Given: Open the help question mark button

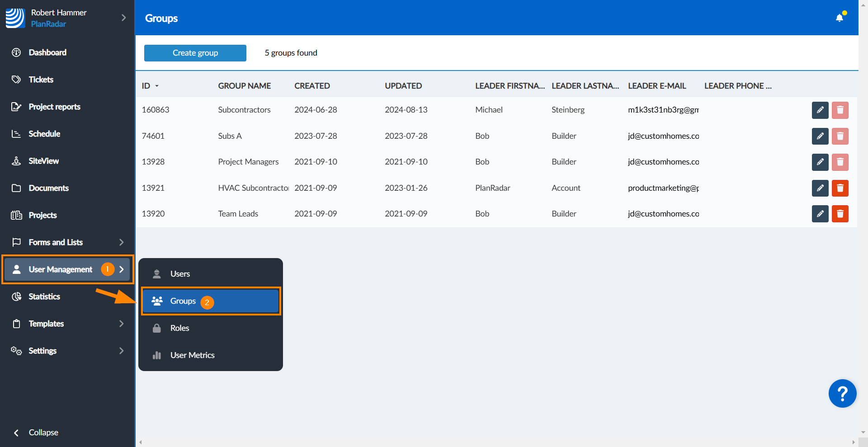Looking at the screenshot, I should 842,394.
